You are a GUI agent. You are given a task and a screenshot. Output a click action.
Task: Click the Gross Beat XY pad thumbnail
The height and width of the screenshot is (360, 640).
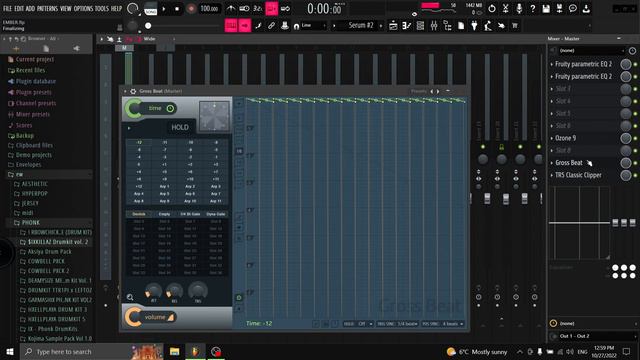(214, 116)
